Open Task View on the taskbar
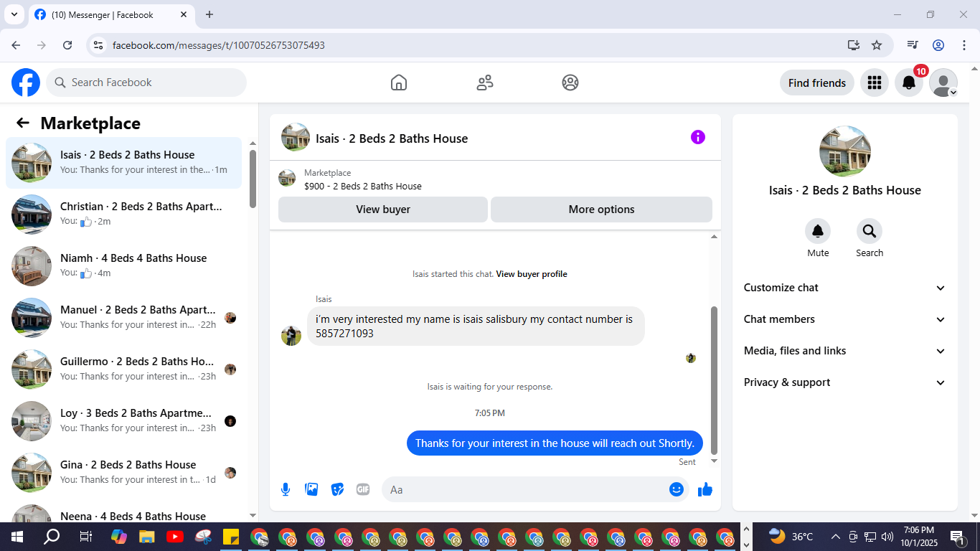Screen dimensions: 980x551 tap(85, 537)
